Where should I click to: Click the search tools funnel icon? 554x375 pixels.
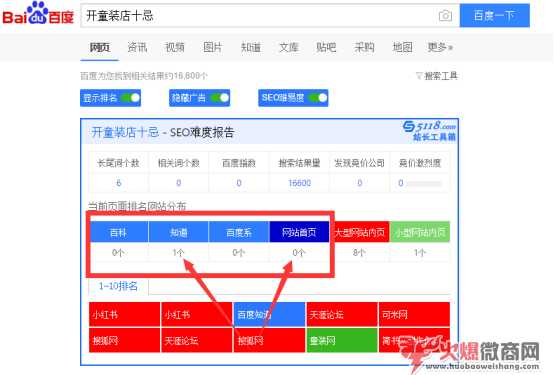point(419,76)
